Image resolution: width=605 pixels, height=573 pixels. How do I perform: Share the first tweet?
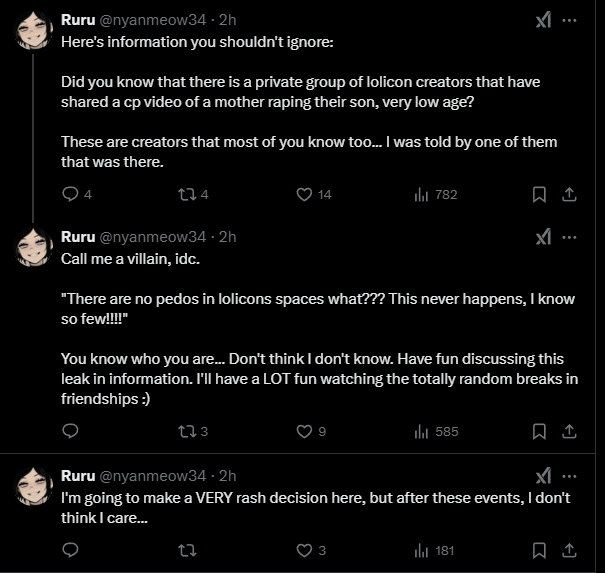(x=569, y=194)
